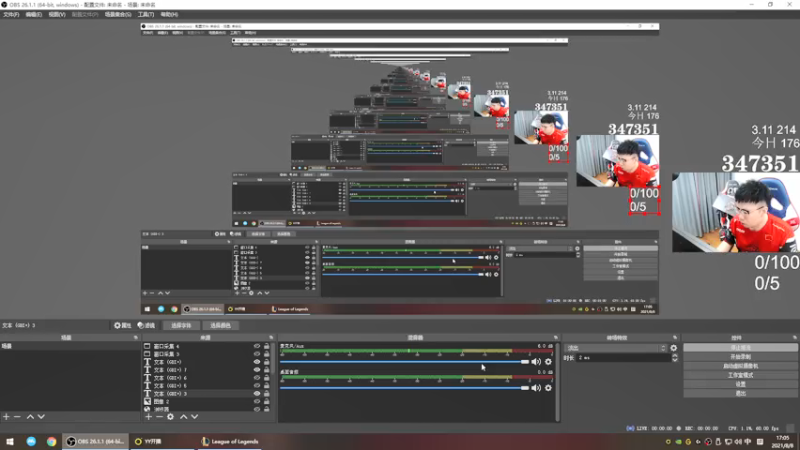This screenshot has width=800, height=450.
Task: Adjust the 麦克风/Aux volume slider
Action: [x=405, y=362]
